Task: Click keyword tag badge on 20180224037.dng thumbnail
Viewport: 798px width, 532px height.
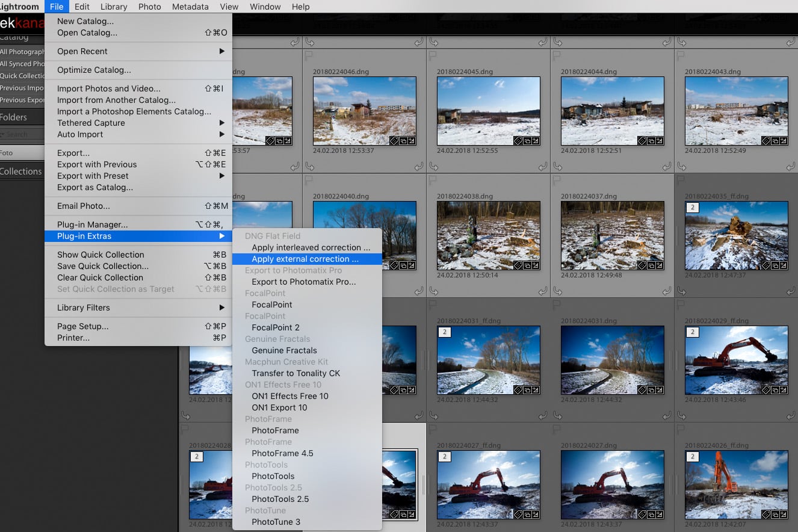Action: click(642, 265)
